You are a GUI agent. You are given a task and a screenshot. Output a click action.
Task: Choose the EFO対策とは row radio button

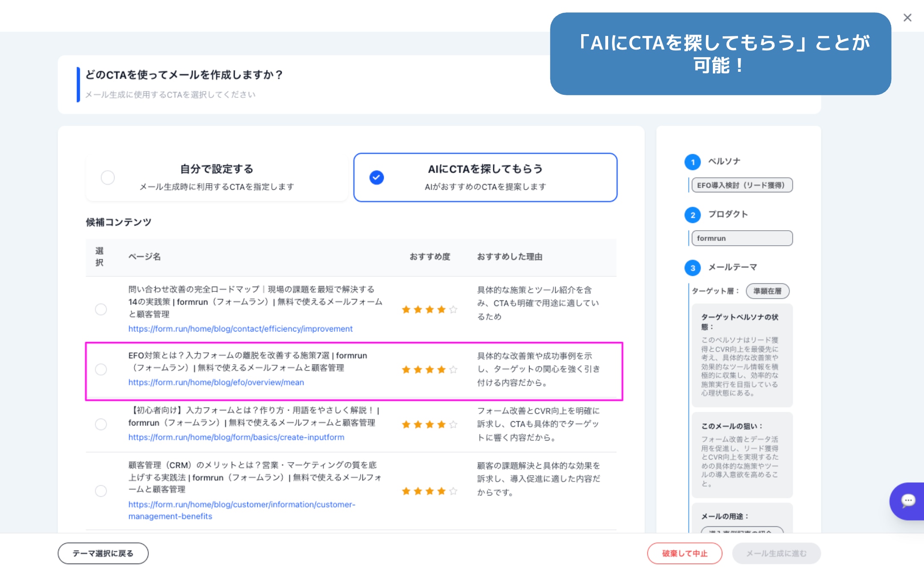[101, 370]
